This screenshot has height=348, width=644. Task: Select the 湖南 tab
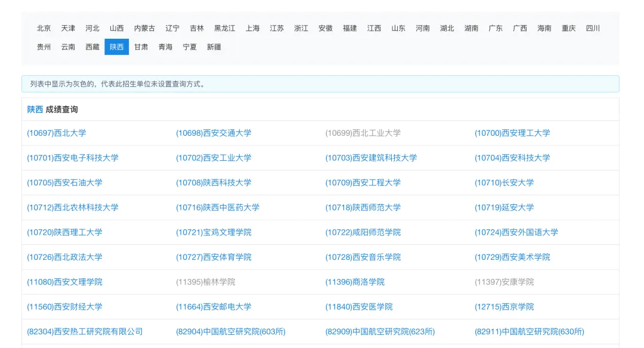[x=471, y=29]
